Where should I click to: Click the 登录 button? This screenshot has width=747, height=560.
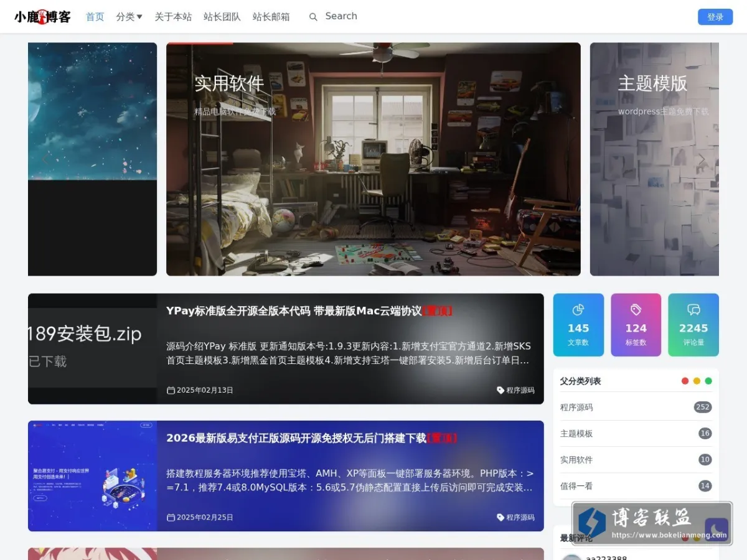click(715, 17)
